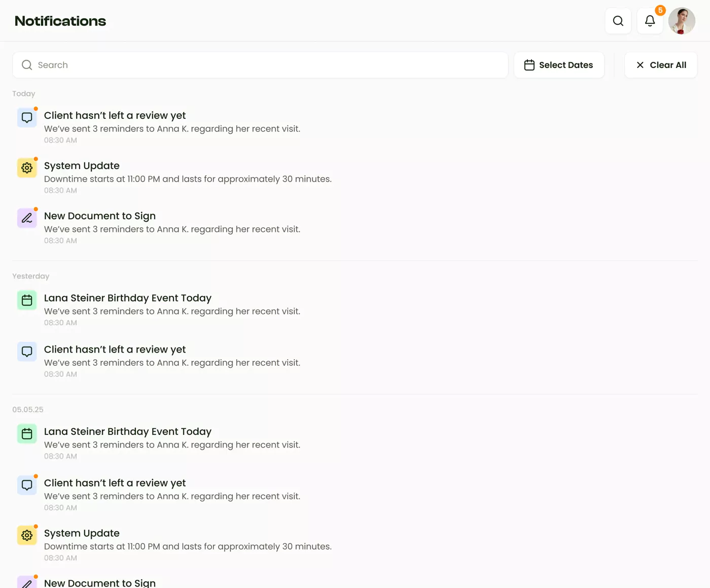Click the unread dot on System Update

tap(36, 158)
